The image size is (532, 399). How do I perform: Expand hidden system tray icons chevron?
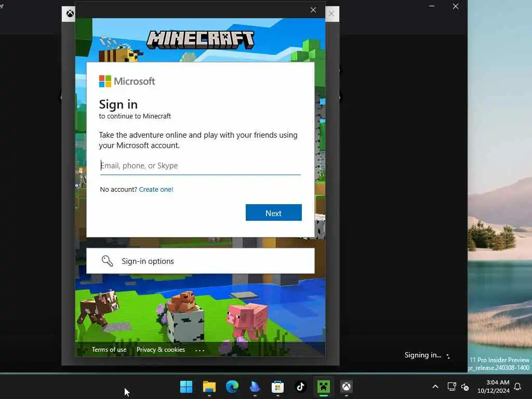435,387
